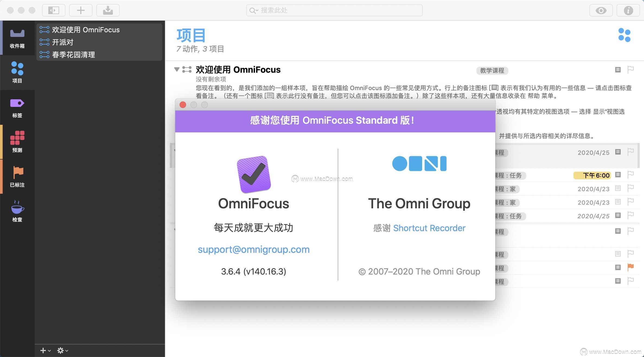The width and height of the screenshot is (644, 357).
Task: Add note on first 2020/4/23 row
Action: pos(618,188)
